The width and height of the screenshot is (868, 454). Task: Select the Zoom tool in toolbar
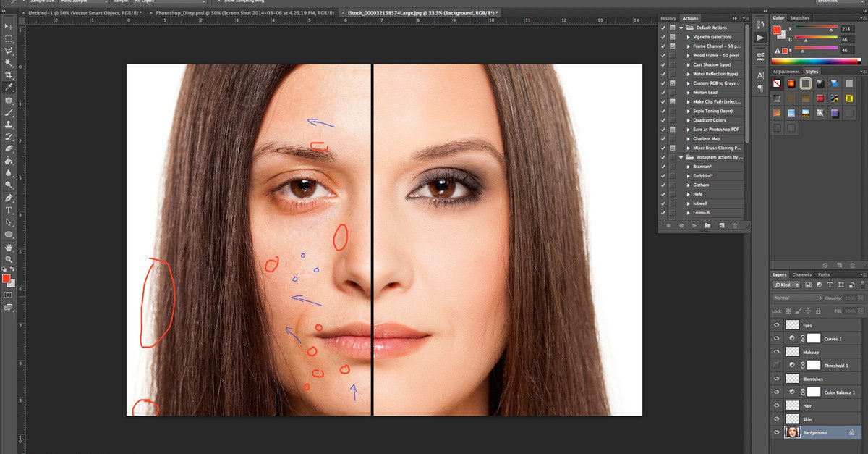click(x=9, y=259)
